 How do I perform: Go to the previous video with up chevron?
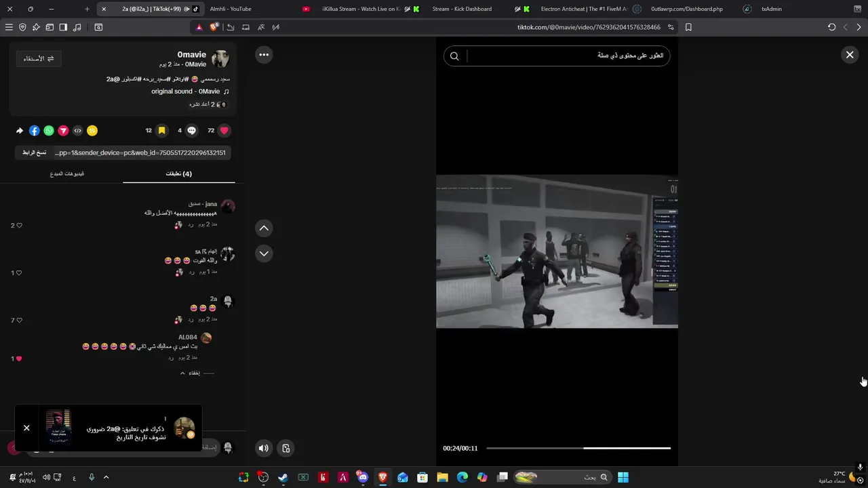(x=264, y=228)
